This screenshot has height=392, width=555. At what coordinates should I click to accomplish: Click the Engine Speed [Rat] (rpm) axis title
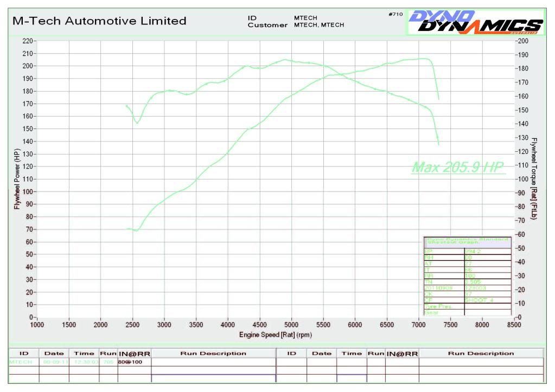coord(276,335)
